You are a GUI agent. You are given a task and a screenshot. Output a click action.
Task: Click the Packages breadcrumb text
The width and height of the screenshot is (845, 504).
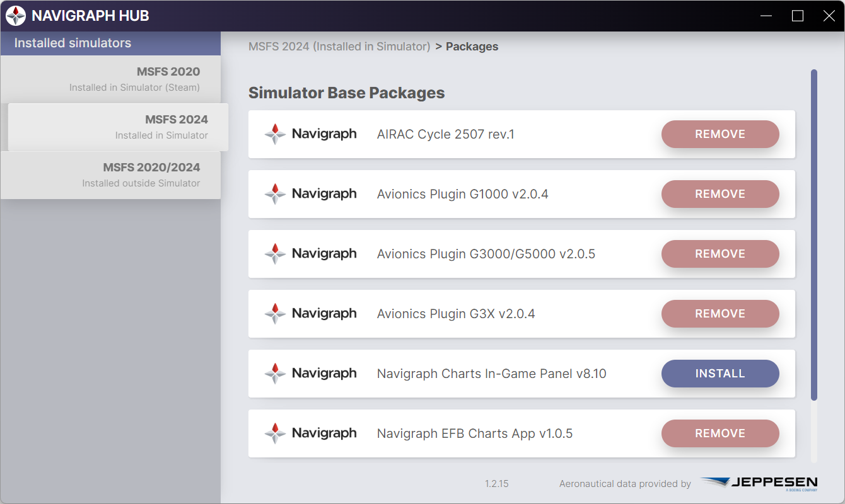pyautogui.click(x=472, y=47)
